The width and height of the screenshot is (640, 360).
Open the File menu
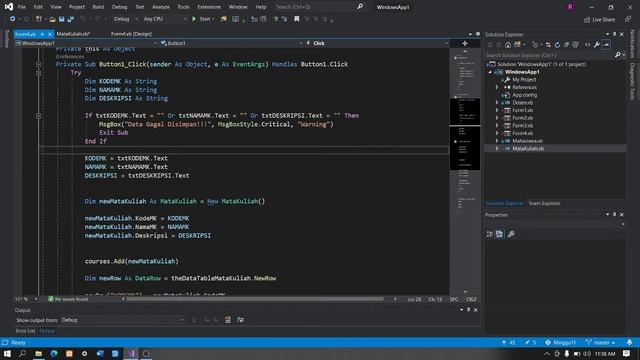(x=22, y=7)
